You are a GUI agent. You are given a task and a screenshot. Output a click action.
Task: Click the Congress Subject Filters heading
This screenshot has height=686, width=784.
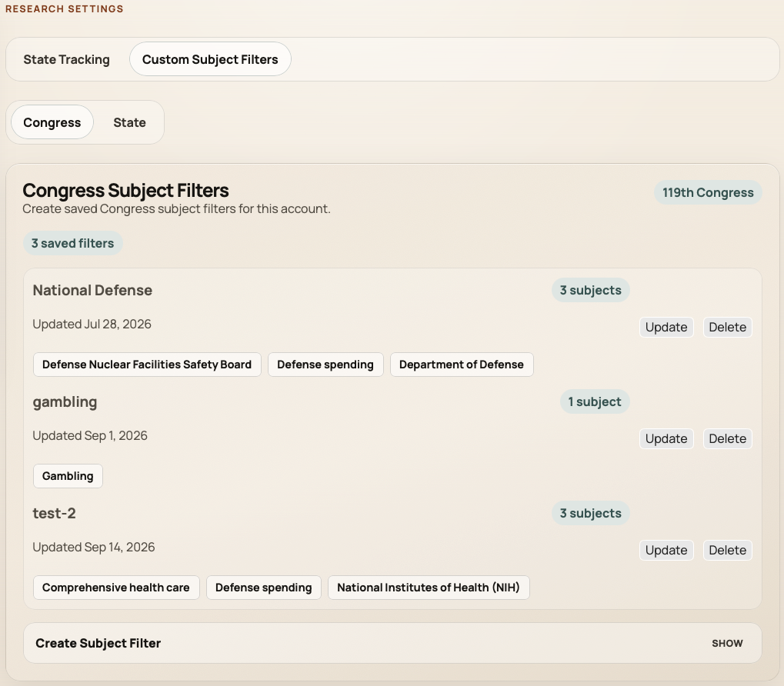[x=125, y=191]
